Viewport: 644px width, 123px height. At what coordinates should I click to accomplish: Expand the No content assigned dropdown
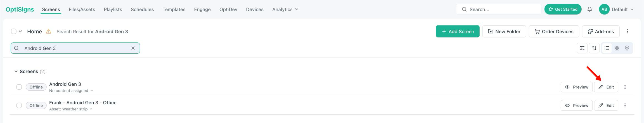[71, 91]
